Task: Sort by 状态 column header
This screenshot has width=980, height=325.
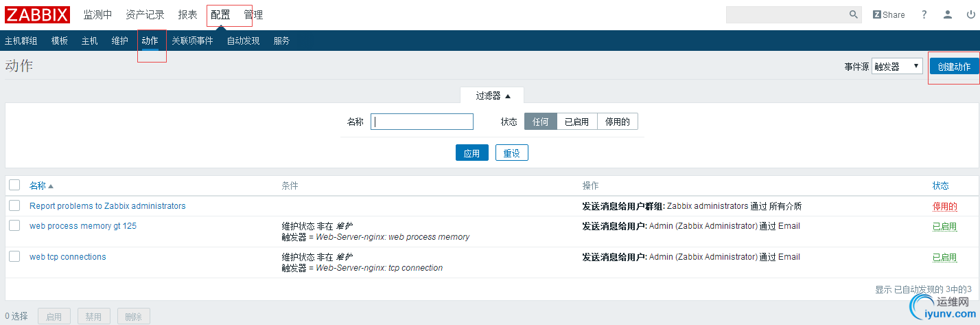Action: click(941, 186)
